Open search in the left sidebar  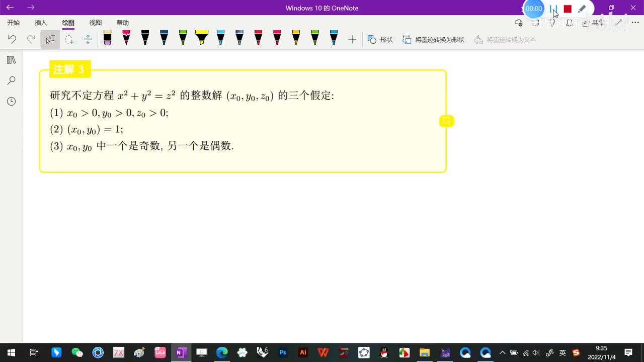point(11,80)
